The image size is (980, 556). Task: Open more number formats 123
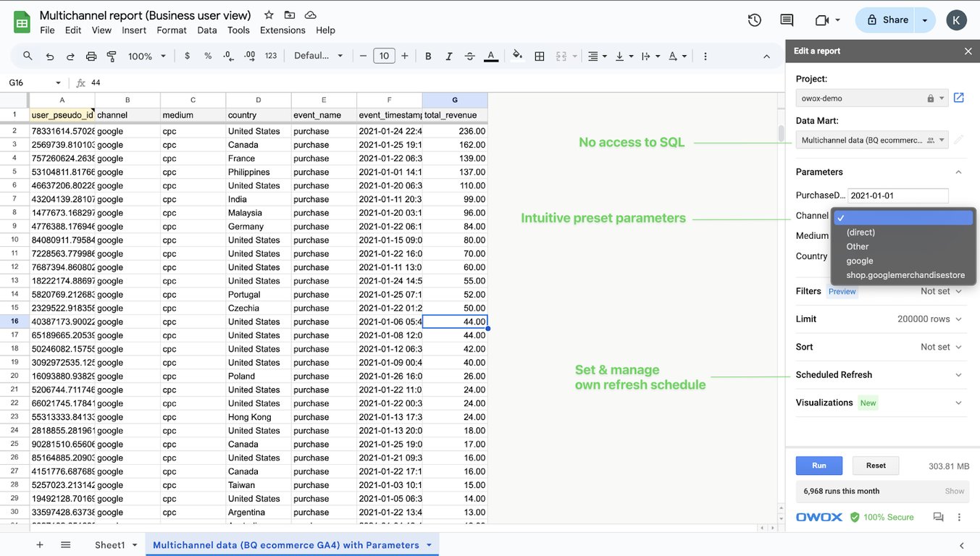pyautogui.click(x=271, y=56)
